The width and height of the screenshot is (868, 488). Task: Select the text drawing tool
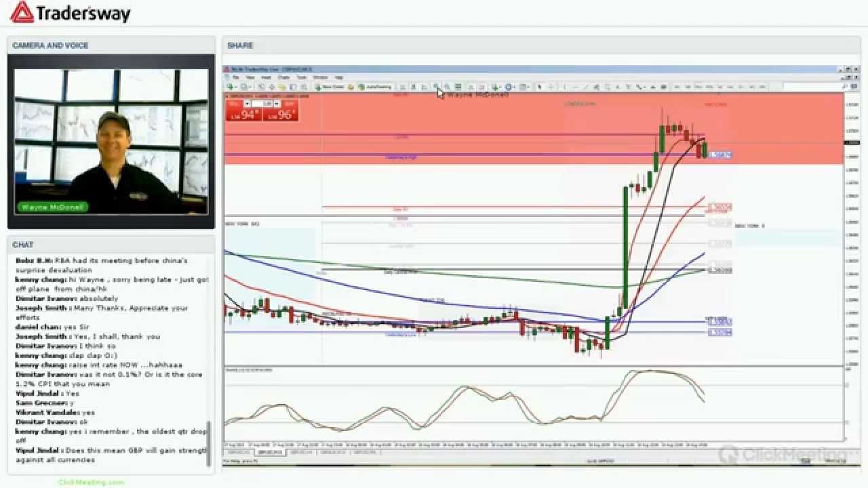pos(618,87)
